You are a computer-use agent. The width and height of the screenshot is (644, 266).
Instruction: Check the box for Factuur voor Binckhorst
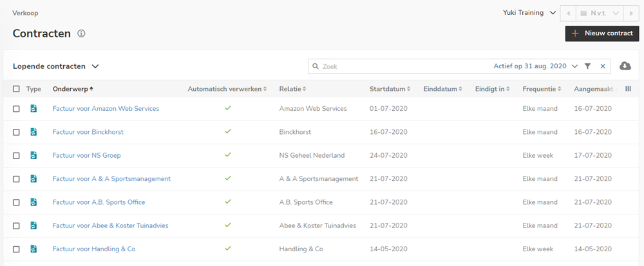pyautogui.click(x=16, y=132)
